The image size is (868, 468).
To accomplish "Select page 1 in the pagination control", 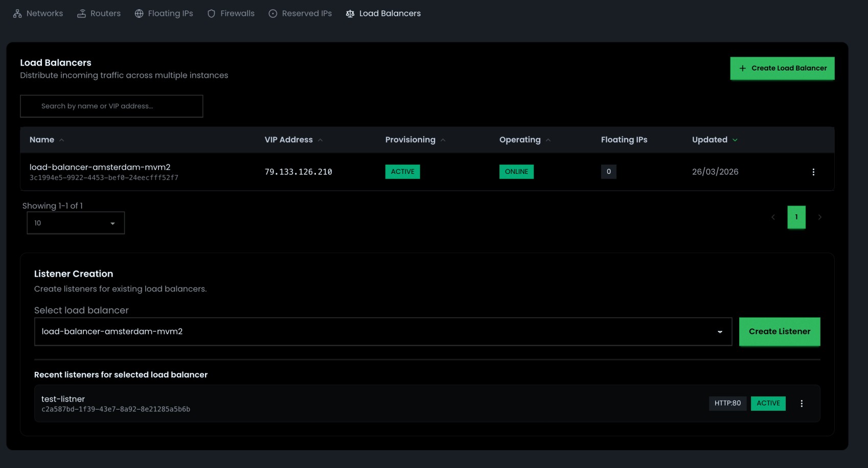I will point(796,217).
